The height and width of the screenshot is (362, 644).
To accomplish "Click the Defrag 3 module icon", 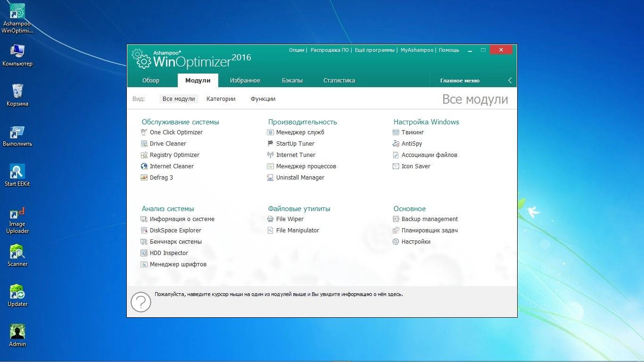I will (x=144, y=178).
